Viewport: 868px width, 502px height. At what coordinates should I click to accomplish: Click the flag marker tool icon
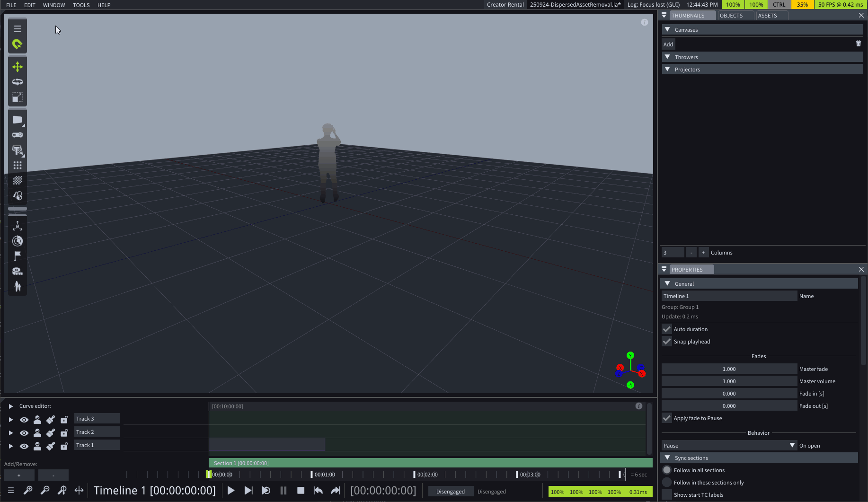[x=18, y=256]
